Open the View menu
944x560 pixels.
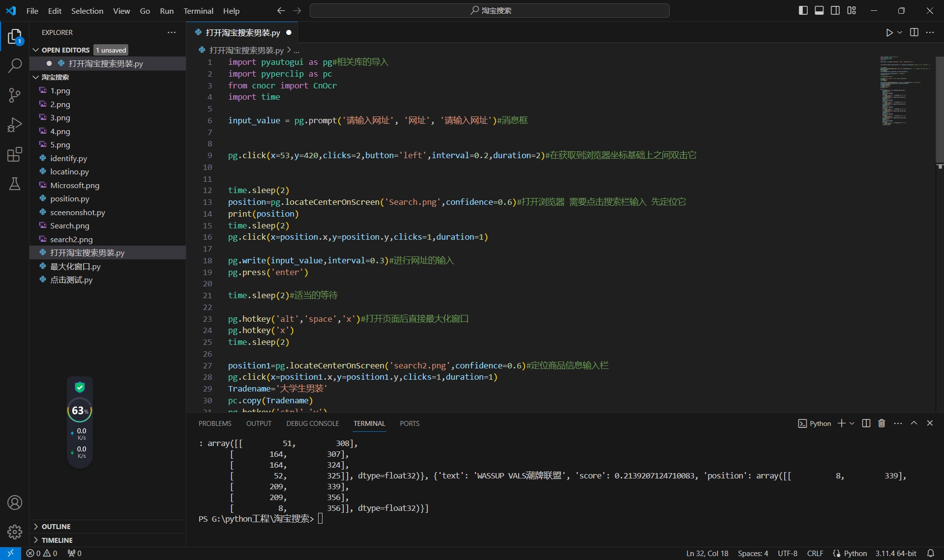(x=121, y=11)
